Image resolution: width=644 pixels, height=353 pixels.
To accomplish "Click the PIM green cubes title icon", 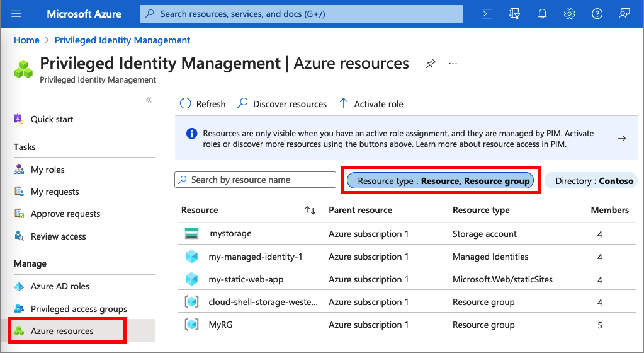I will coord(23,69).
